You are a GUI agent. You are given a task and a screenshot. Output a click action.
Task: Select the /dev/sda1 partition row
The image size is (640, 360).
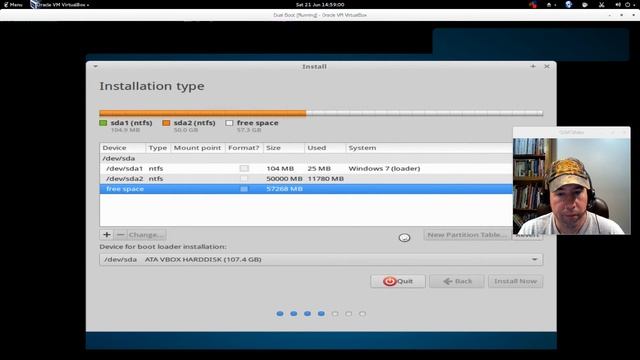click(x=306, y=169)
